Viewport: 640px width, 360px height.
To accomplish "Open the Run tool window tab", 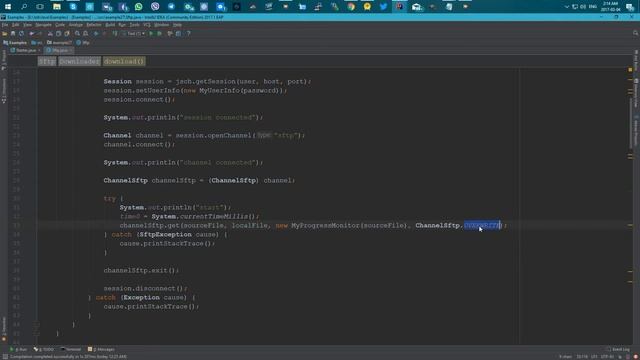I will pos(18,349).
